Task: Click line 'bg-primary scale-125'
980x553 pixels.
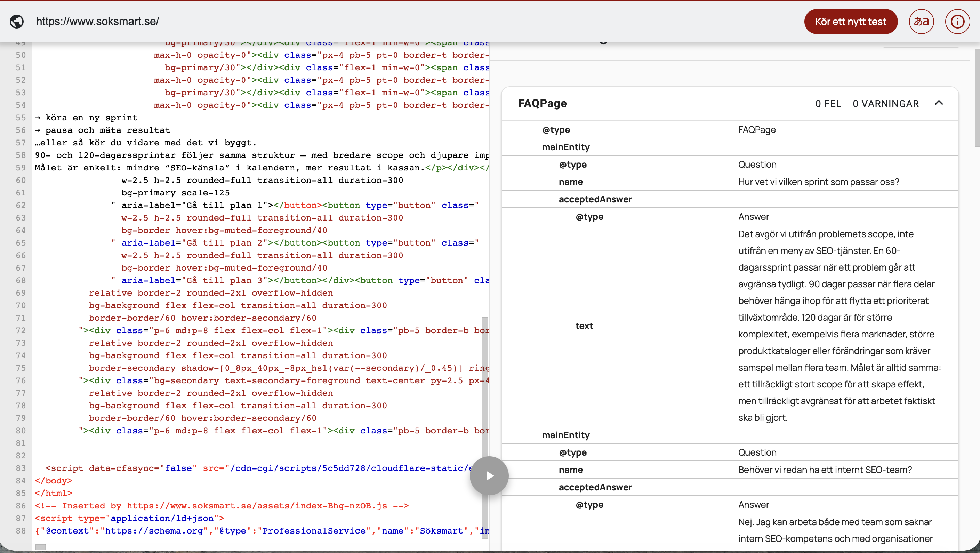Action: tap(175, 193)
